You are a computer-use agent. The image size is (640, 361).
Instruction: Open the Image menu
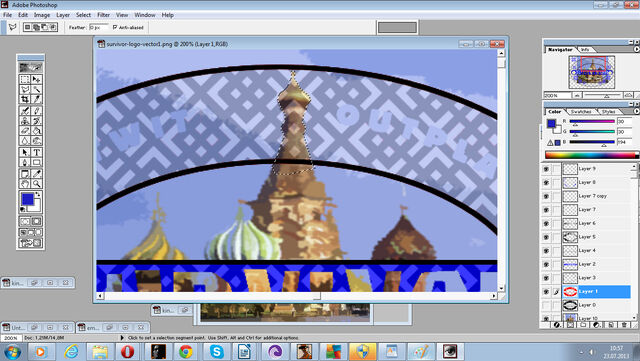pyautogui.click(x=42, y=15)
